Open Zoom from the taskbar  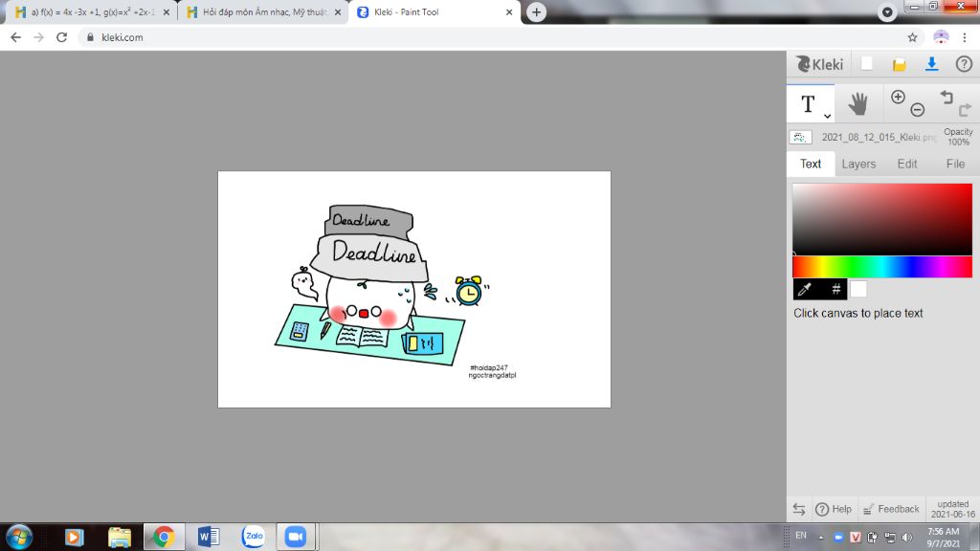pyautogui.click(x=296, y=537)
